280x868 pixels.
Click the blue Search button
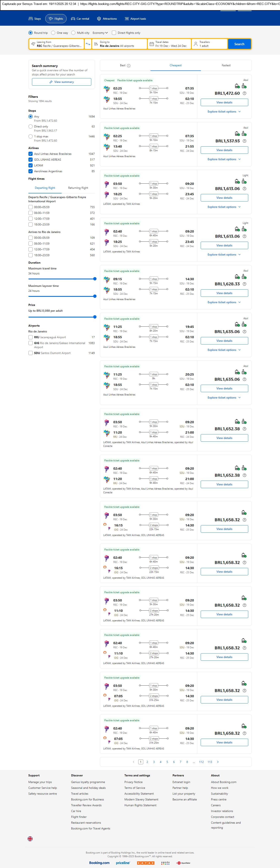pyautogui.click(x=239, y=44)
